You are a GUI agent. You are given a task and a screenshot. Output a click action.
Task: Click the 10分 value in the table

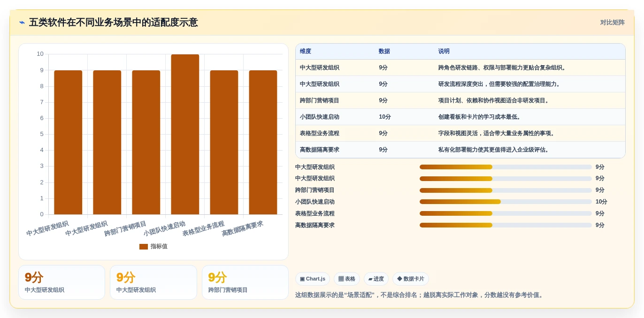point(385,117)
